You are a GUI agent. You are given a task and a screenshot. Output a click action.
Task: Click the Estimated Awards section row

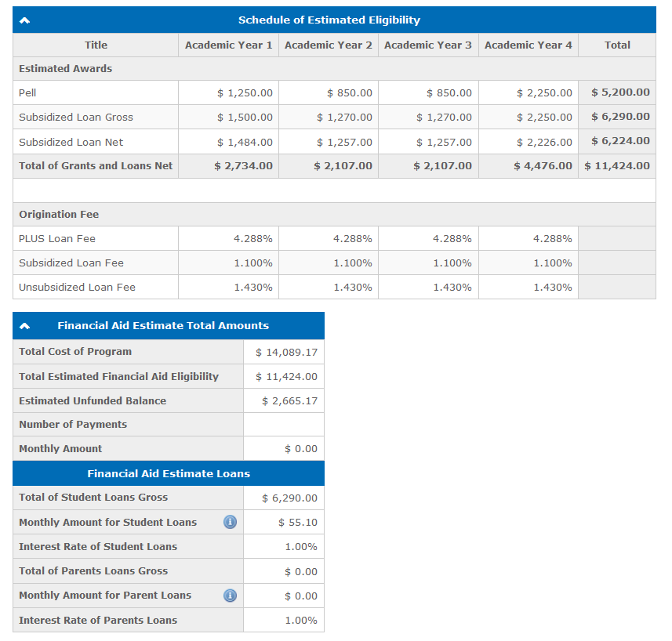coord(334,68)
